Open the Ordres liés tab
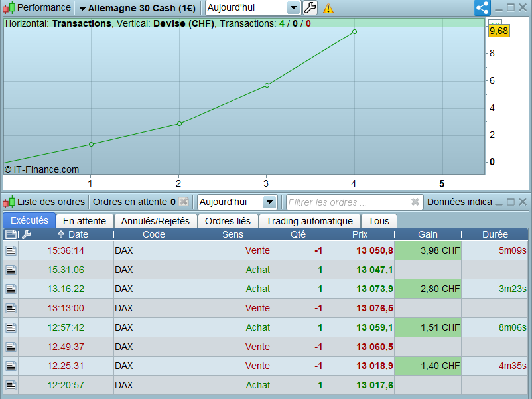 point(228,221)
